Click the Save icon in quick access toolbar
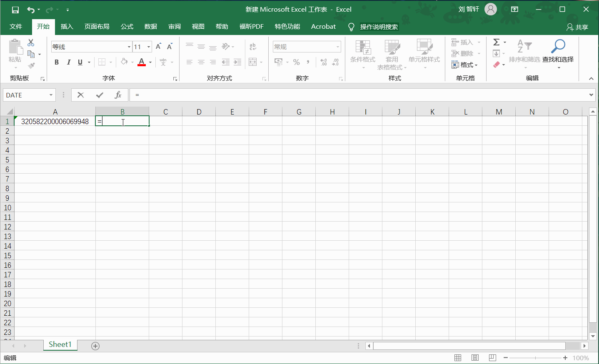599x364 pixels. click(15, 10)
